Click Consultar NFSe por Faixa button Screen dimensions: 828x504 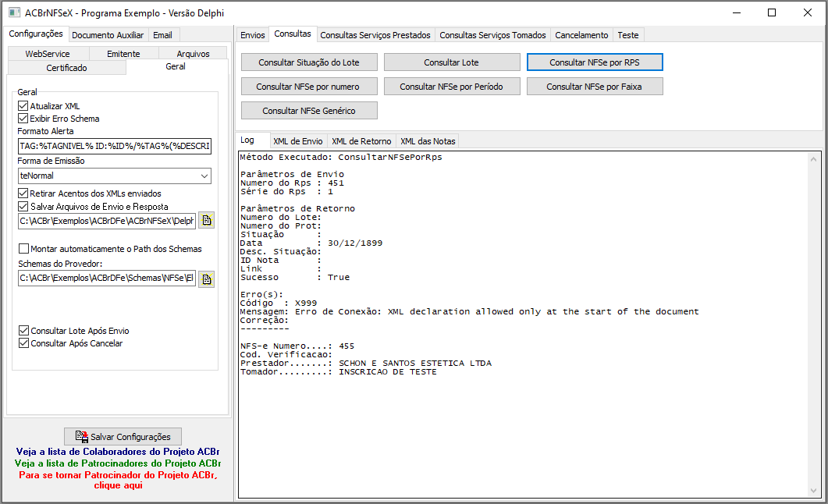click(594, 87)
